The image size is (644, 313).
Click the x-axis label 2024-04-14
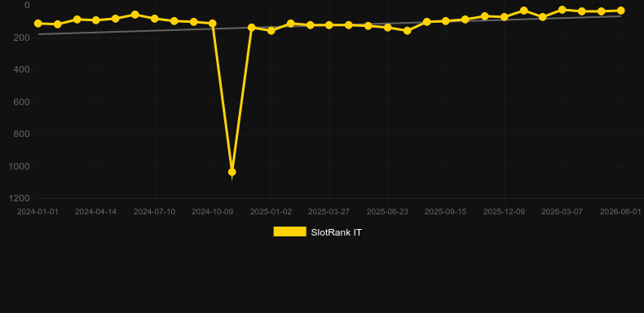pyautogui.click(x=95, y=212)
